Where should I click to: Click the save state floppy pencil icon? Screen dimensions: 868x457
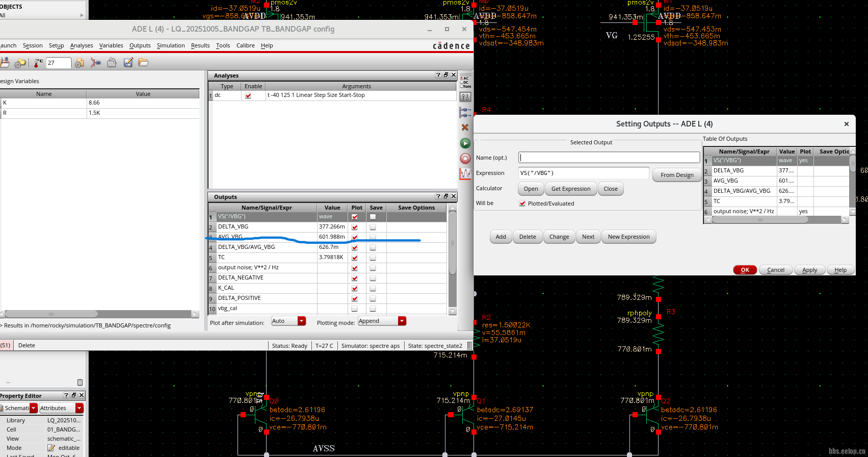pyautogui.click(x=128, y=62)
